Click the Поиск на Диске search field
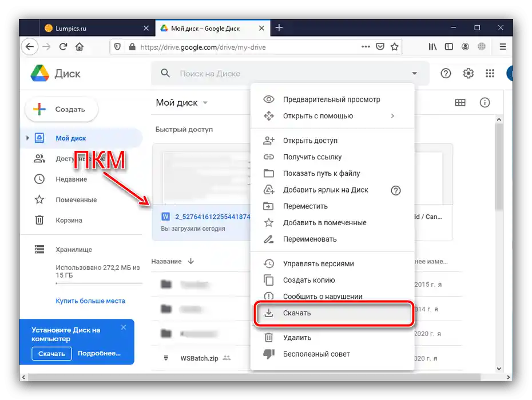The width and height of the screenshot is (532, 400). click(x=290, y=73)
